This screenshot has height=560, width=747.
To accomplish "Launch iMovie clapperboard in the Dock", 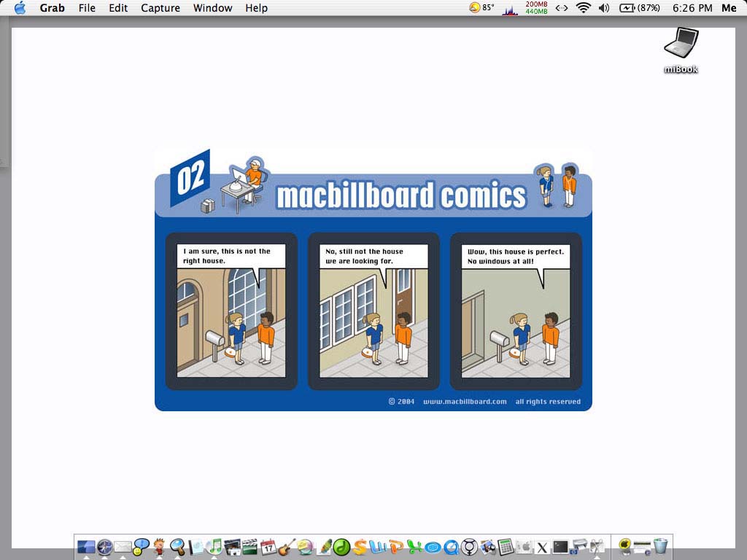I will pyautogui.click(x=250, y=547).
